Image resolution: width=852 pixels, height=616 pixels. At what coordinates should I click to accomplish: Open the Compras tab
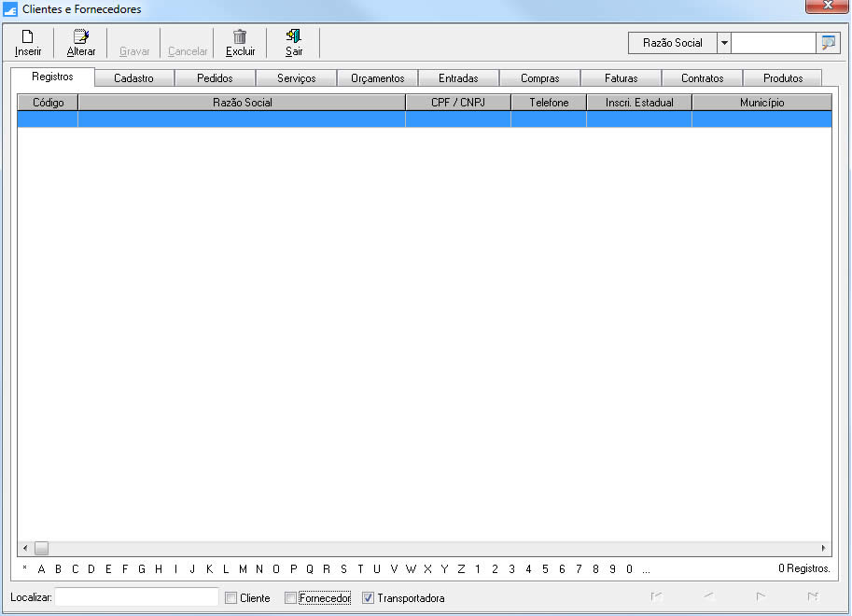click(x=539, y=78)
